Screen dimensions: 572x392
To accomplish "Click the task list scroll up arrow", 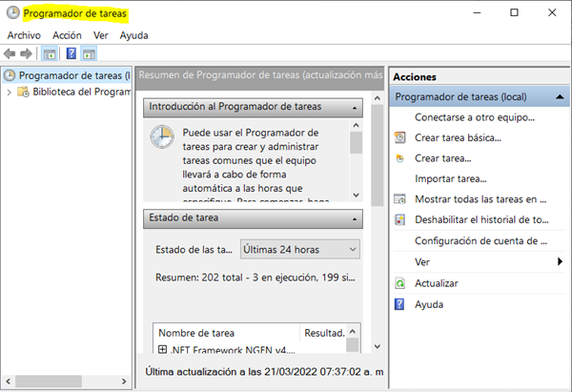I will coord(353,331).
